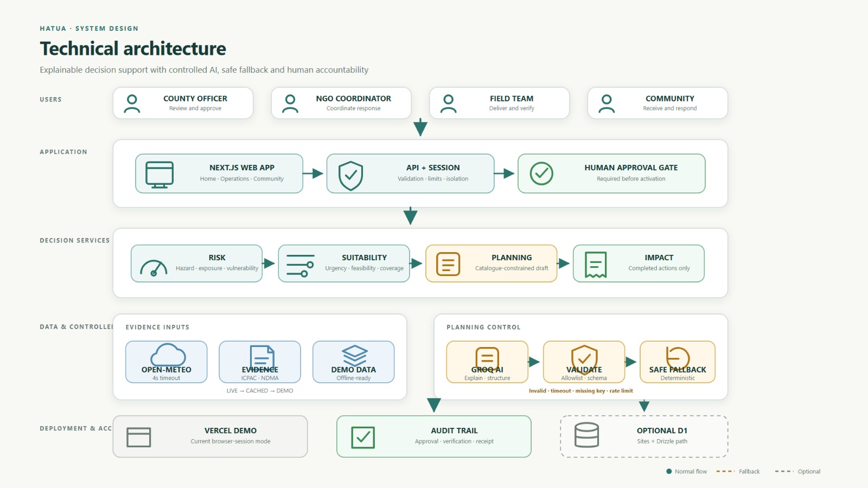Click the County Officer person icon
The height and width of the screenshot is (488, 868).
tap(132, 104)
